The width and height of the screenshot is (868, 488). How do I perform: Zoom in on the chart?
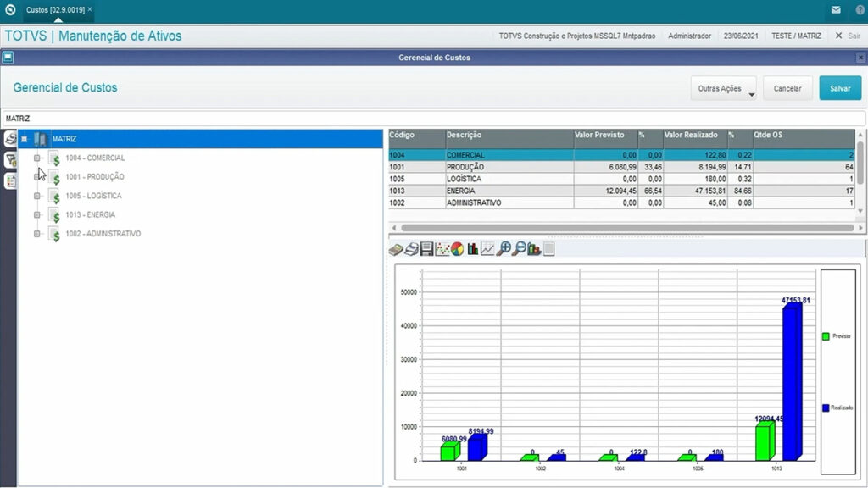504,250
